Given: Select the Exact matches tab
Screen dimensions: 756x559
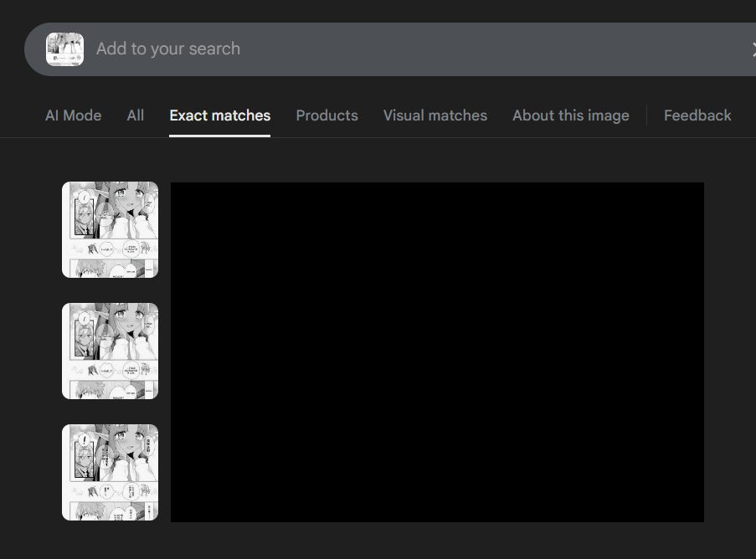Looking at the screenshot, I should point(220,115).
